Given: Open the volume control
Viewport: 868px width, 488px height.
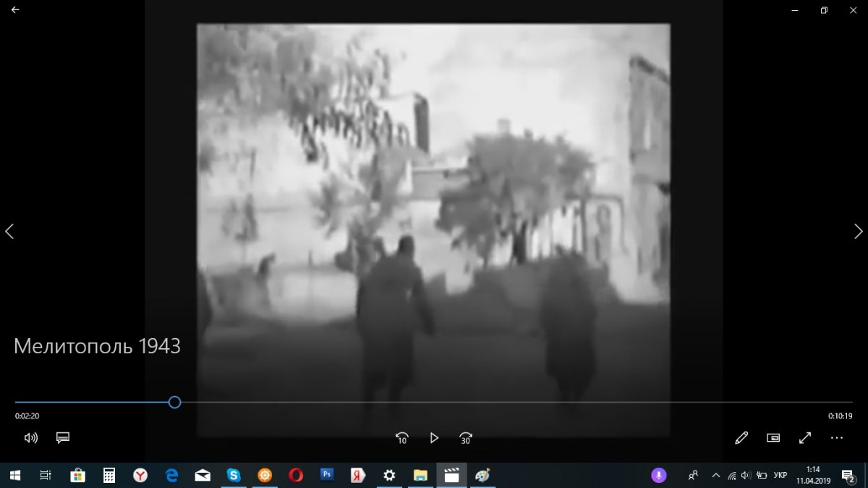Looking at the screenshot, I should 30,438.
